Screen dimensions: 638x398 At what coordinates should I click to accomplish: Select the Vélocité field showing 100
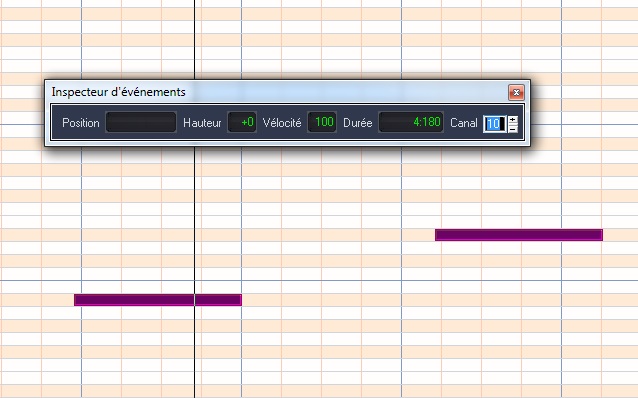coord(322,122)
